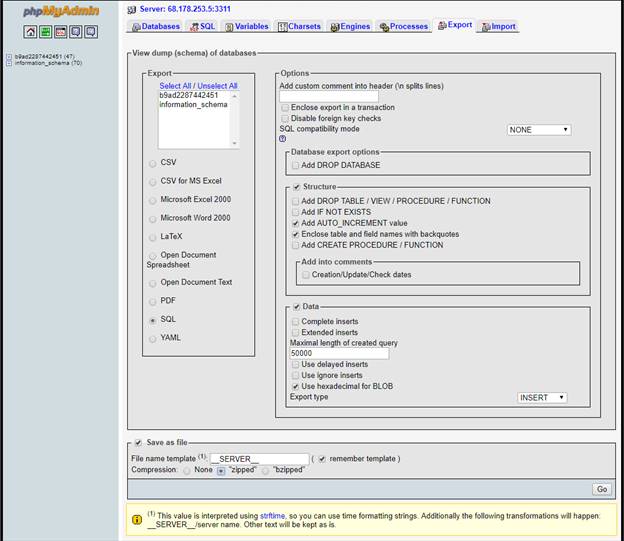Open the MySQL documentation icon
This screenshot has height=541, width=624.
pos(91,31)
